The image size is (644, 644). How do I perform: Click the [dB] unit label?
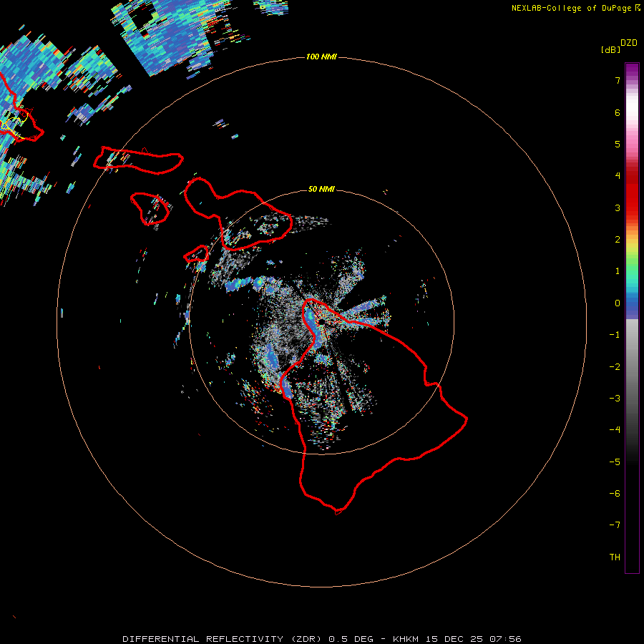[610, 49]
